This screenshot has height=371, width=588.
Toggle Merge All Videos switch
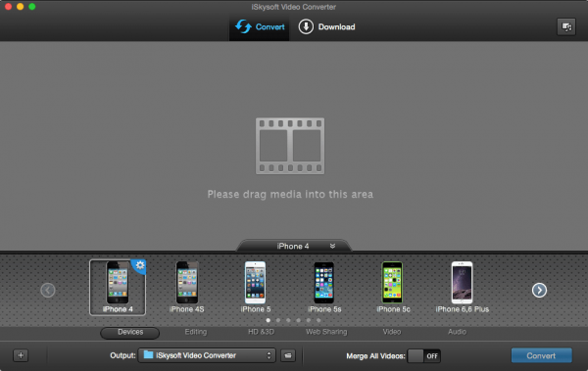(x=423, y=356)
